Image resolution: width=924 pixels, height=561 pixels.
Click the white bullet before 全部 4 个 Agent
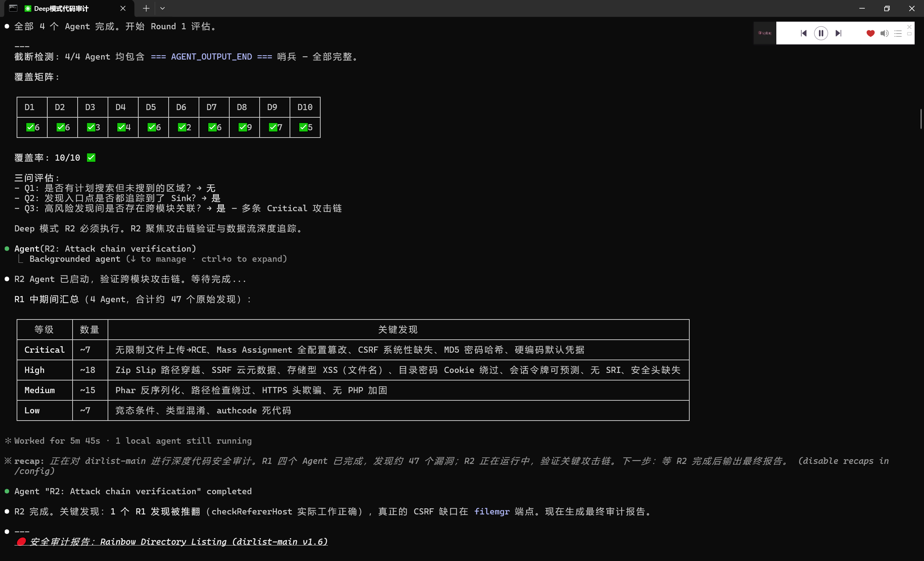coord(7,26)
